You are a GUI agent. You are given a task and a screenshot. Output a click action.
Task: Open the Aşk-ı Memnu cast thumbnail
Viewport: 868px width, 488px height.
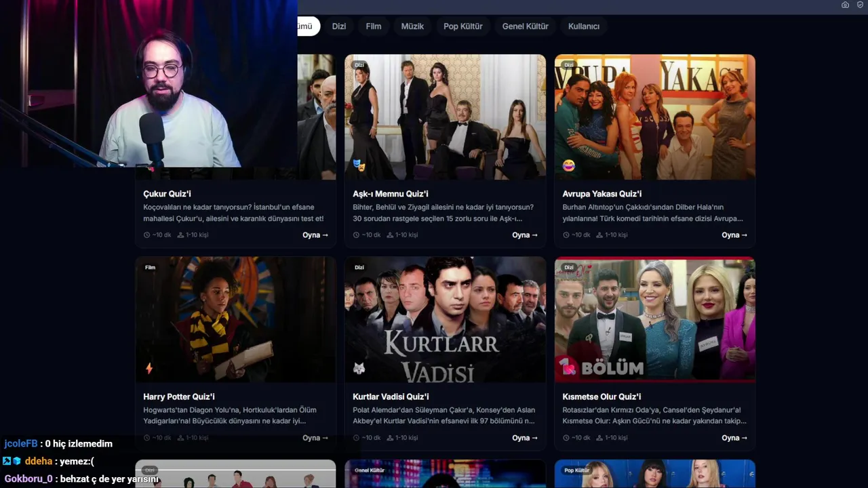(x=445, y=117)
